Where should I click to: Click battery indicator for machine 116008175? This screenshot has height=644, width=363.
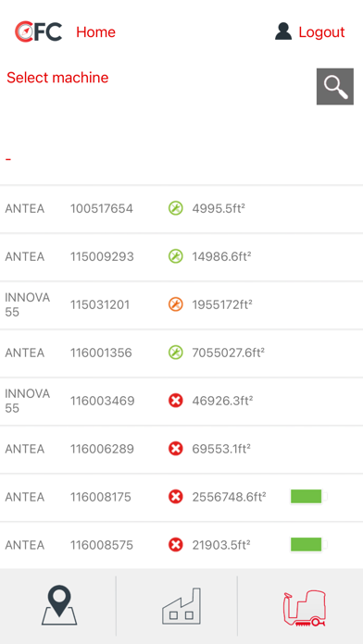tap(309, 497)
